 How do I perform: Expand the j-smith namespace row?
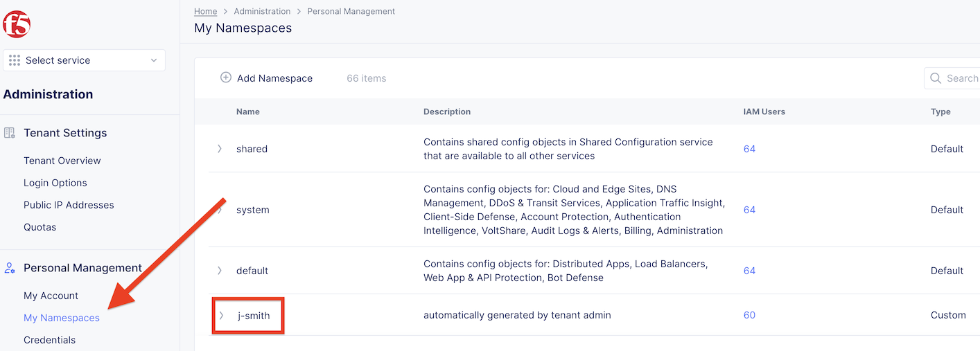click(x=221, y=315)
